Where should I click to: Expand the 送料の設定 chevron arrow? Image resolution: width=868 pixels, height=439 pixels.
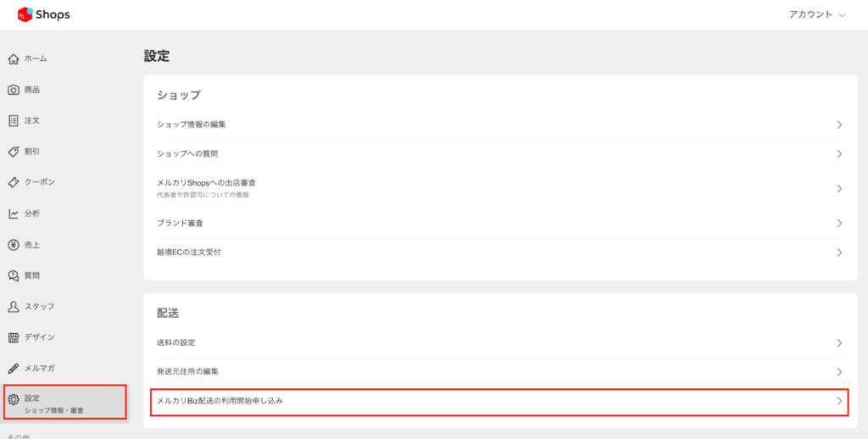pos(839,342)
